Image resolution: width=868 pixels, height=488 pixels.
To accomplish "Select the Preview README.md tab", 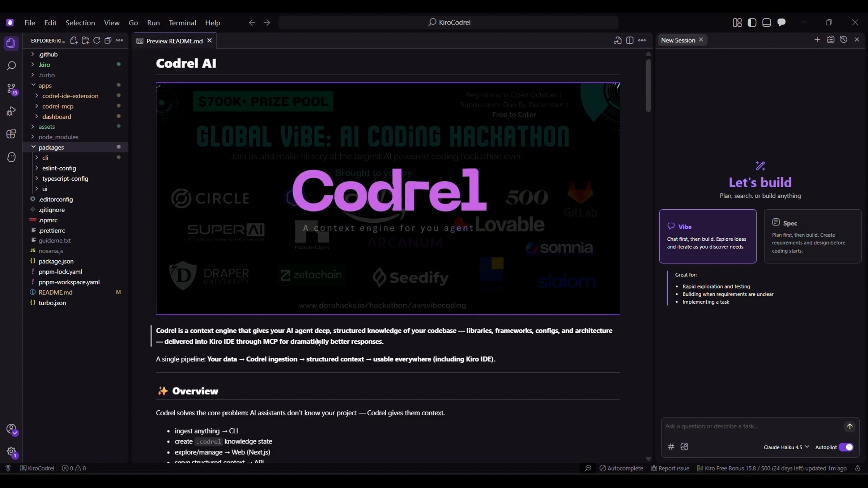I will click(174, 41).
